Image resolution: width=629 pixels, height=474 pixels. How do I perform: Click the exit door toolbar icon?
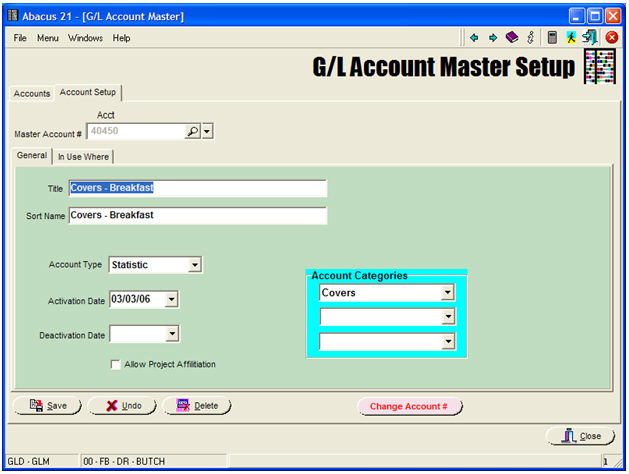point(590,38)
